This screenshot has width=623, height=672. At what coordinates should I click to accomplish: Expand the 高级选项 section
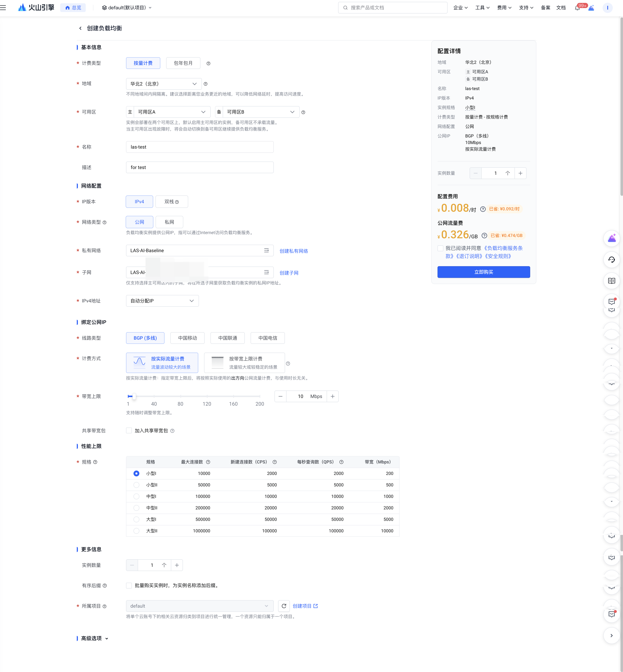94,638
